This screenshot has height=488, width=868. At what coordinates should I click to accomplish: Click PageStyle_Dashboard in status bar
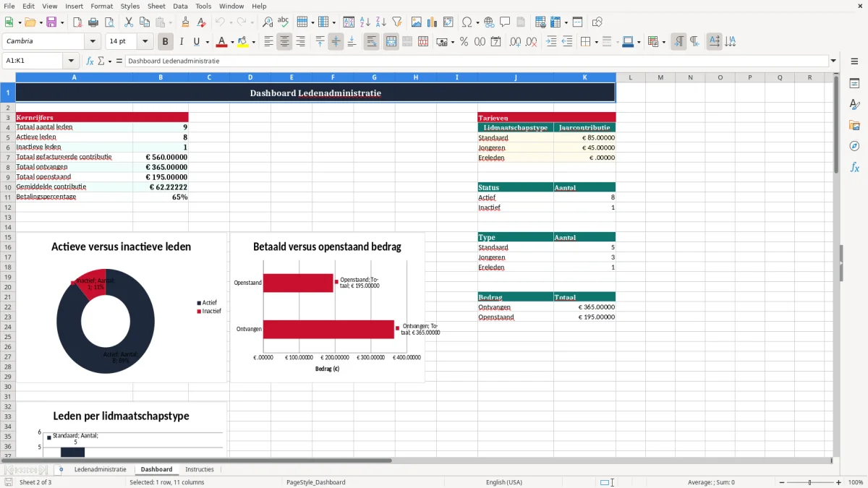click(315, 482)
